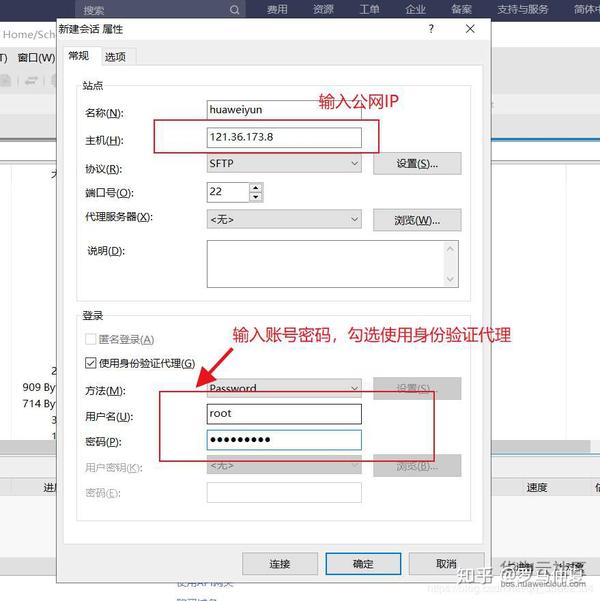
Task: Open 备案 in the top navigation
Action: tap(461, 9)
